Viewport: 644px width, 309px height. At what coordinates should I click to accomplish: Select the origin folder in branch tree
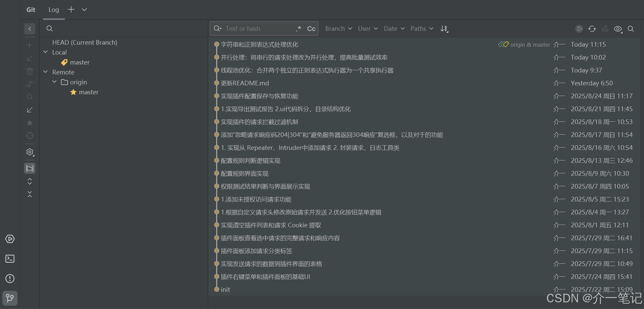click(78, 82)
